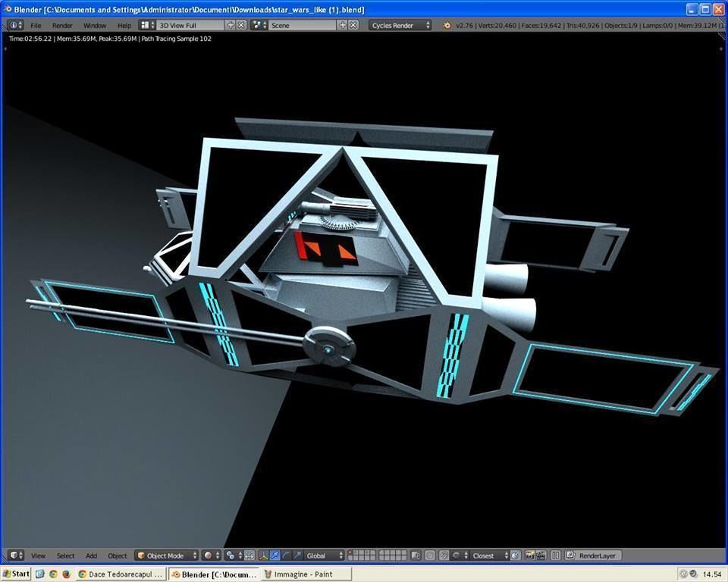Screen dimensions: 728x582
Task: Click the OpenGL render animation clapper icon
Action: (x=541, y=555)
